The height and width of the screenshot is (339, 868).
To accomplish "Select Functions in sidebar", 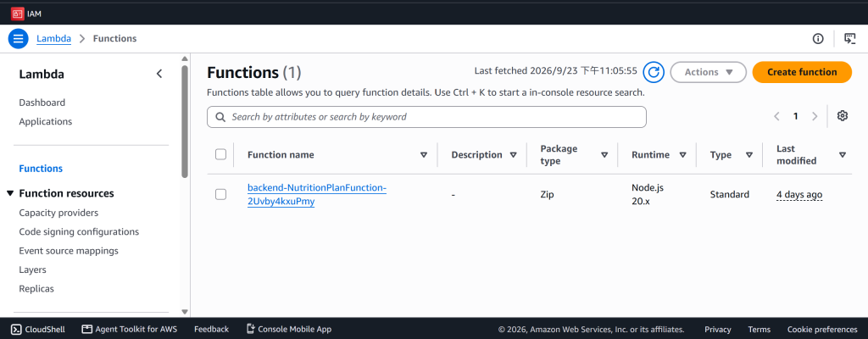I will 41,169.
